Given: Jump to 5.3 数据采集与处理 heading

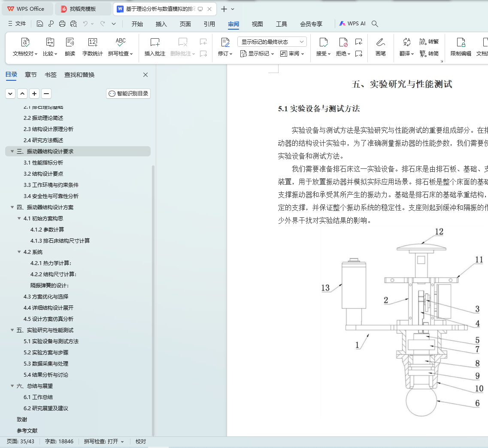Looking at the screenshot, I should pos(46,363).
